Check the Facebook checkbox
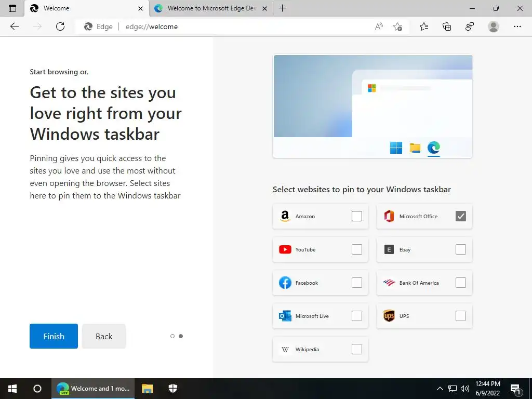 pyautogui.click(x=357, y=283)
